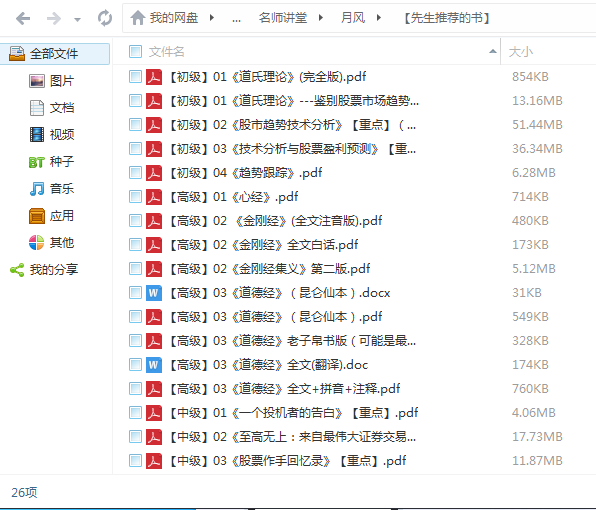Open 图片 category in sidebar
This screenshot has width=596, height=510.
coord(51,81)
